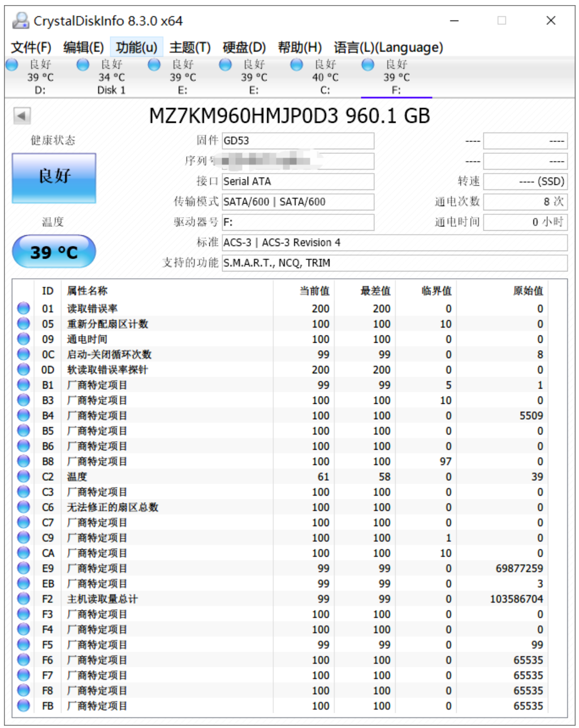579x728 pixels.
Task: Click status circle of row B4
Action: pos(23,415)
